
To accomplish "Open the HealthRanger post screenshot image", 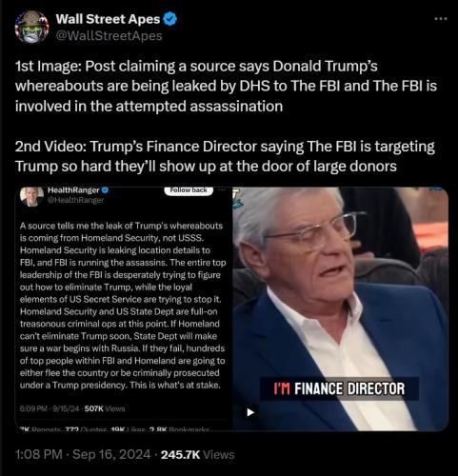I will [124, 308].
